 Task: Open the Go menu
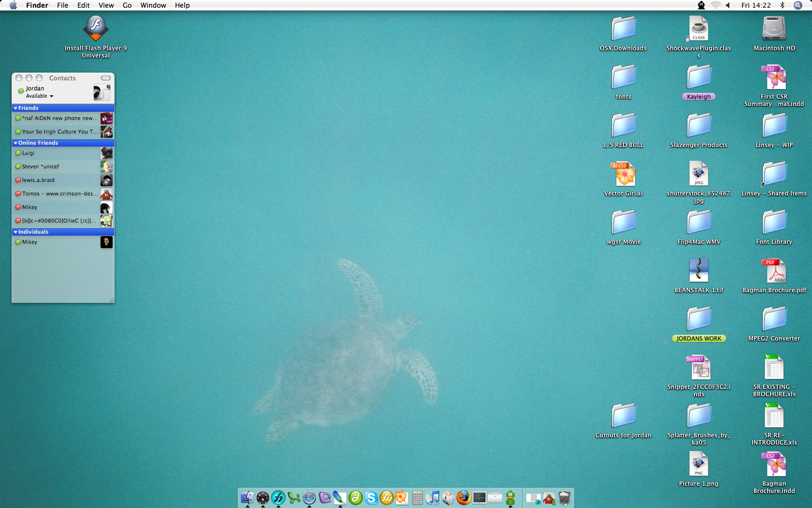127,5
